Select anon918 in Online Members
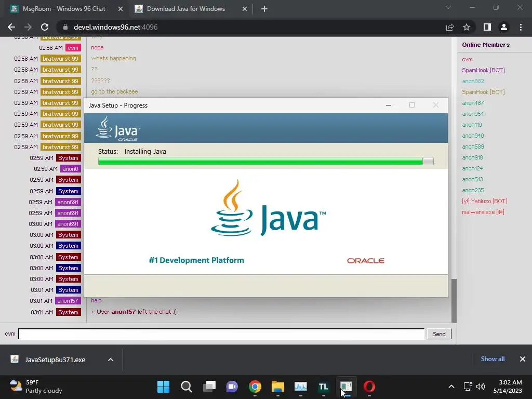Image resolution: width=532 pixels, height=399 pixels. 472,157
